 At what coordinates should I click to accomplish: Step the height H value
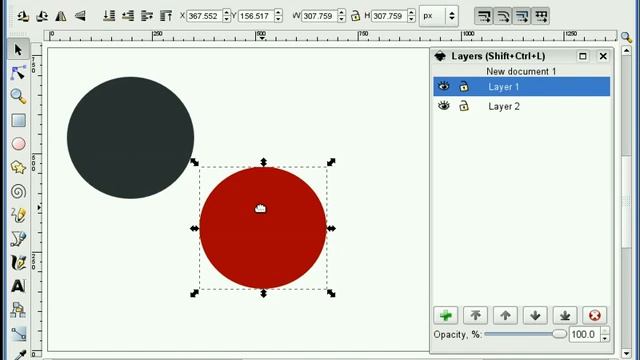(412, 16)
